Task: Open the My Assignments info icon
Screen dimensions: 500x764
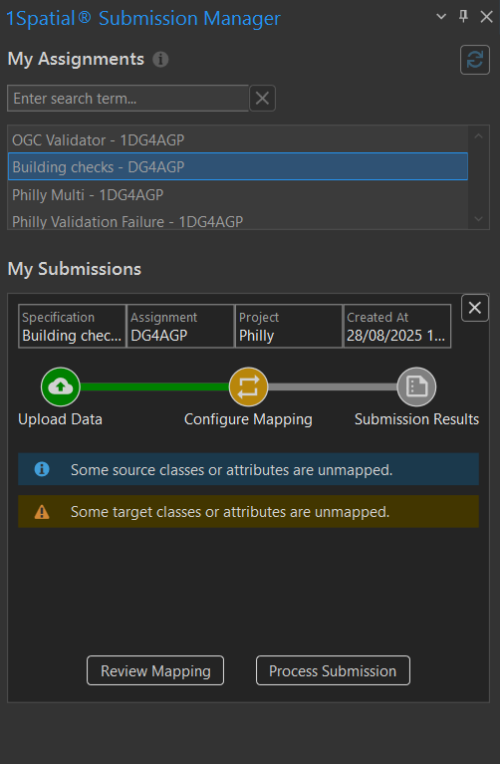Action: 160,59
